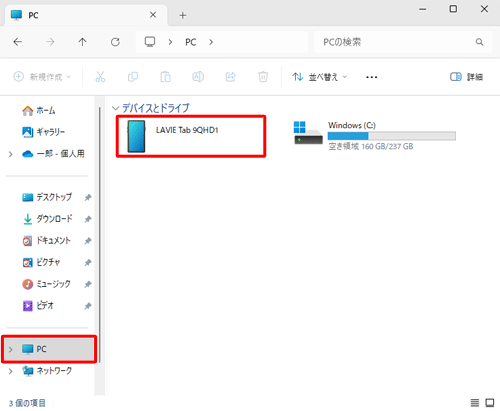Open ホーム in the sidebar

click(38, 110)
